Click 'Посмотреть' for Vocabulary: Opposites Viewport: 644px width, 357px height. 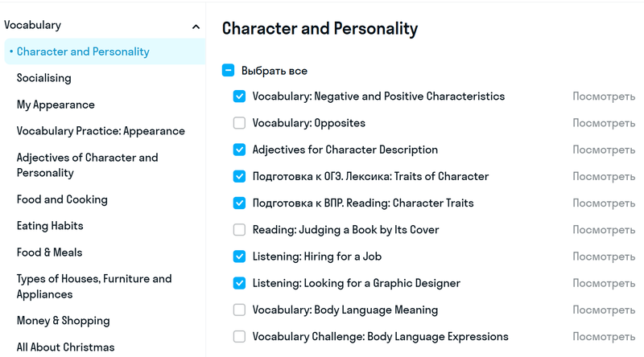pos(604,123)
